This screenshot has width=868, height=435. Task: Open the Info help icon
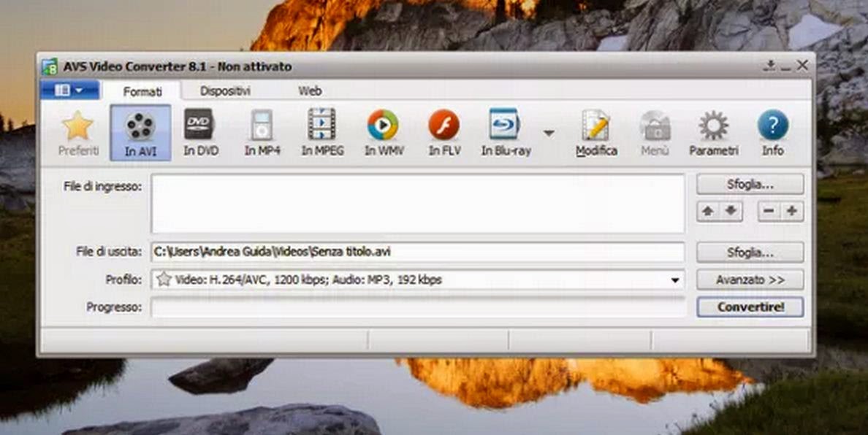pyautogui.click(x=773, y=134)
